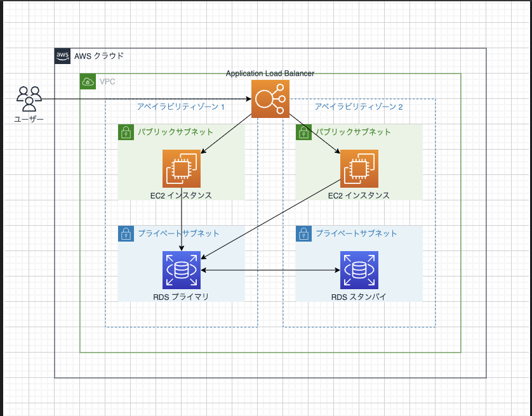This screenshot has height=416, width=532.
Task: Click the AWS クラウド group label
Action: coord(99,56)
